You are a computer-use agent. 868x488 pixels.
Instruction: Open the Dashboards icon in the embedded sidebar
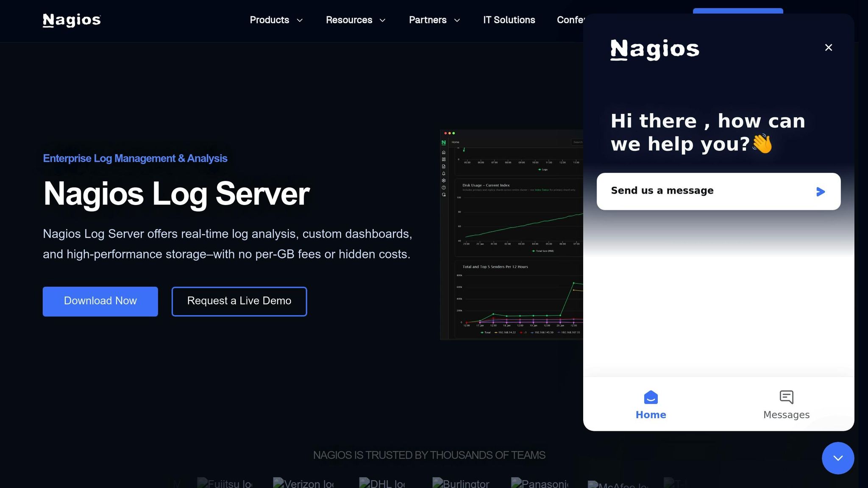[x=443, y=159]
